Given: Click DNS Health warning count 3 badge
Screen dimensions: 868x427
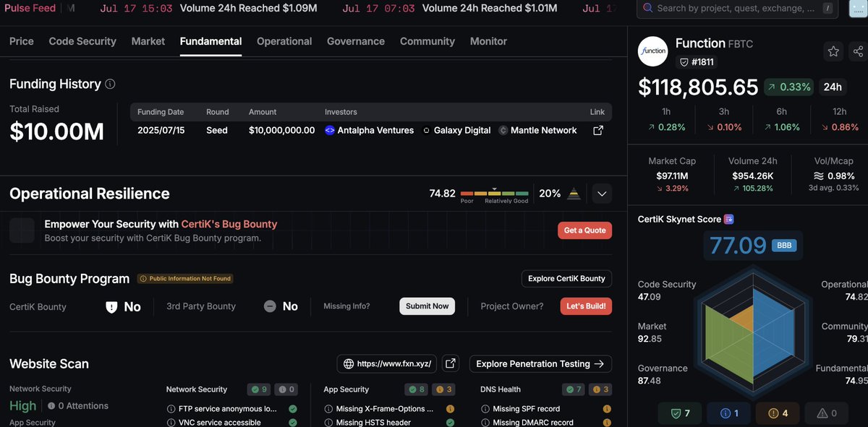Looking at the screenshot, I should click(600, 389).
